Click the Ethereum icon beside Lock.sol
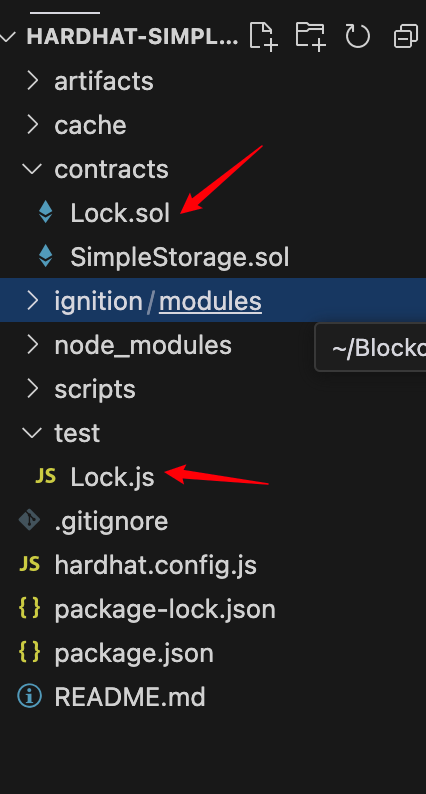The width and height of the screenshot is (426, 794). tap(46, 212)
